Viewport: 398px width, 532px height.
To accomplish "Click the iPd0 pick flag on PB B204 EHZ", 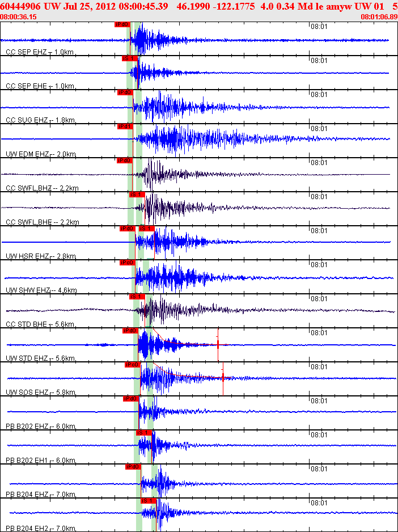I will [x=133, y=467].
